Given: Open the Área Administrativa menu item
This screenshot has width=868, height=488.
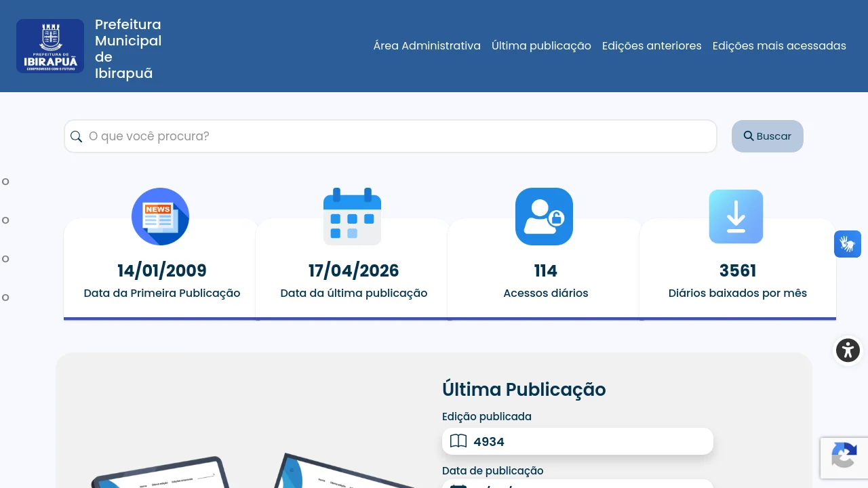Looking at the screenshot, I should click(427, 46).
